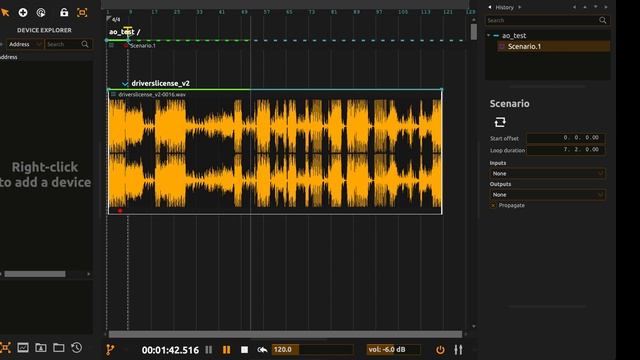Click the Scenario.1 label in timeline

[143, 46]
